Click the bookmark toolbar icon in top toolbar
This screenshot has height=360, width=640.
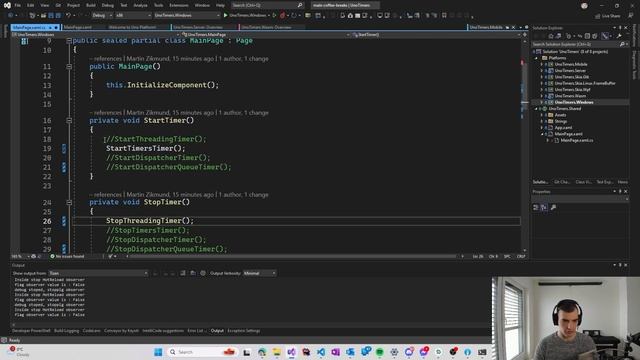click(x=444, y=16)
